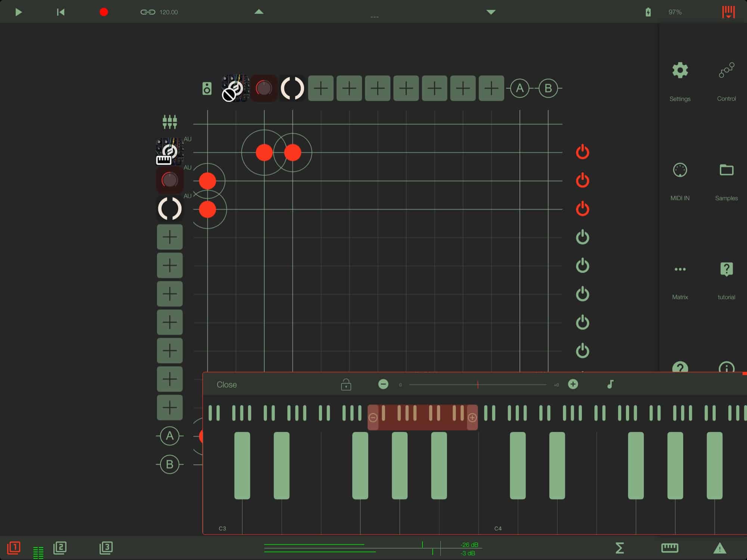Select the 120.00 tempo value

click(169, 12)
